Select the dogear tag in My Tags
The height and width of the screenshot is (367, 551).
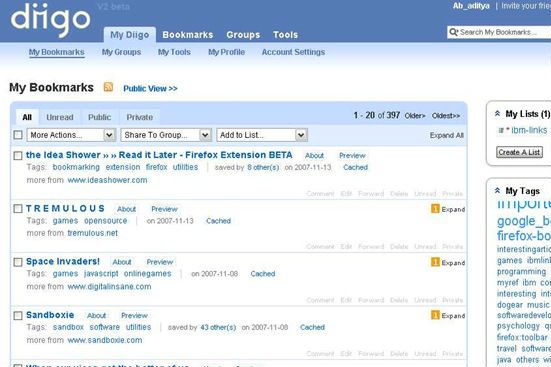[x=510, y=305]
